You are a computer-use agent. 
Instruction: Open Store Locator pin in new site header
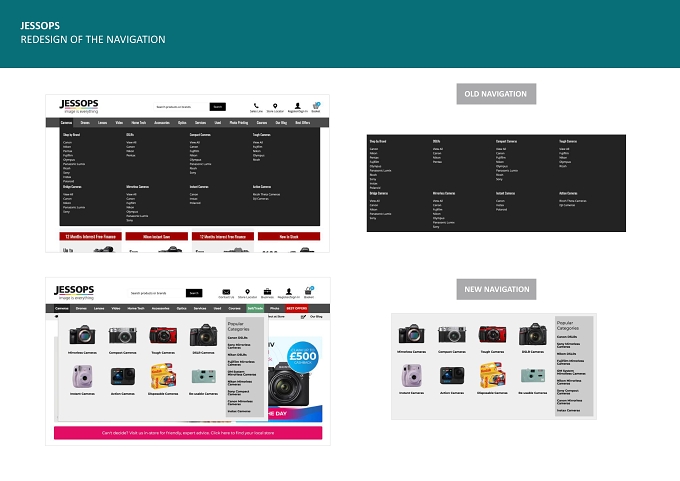click(x=247, y=292)
